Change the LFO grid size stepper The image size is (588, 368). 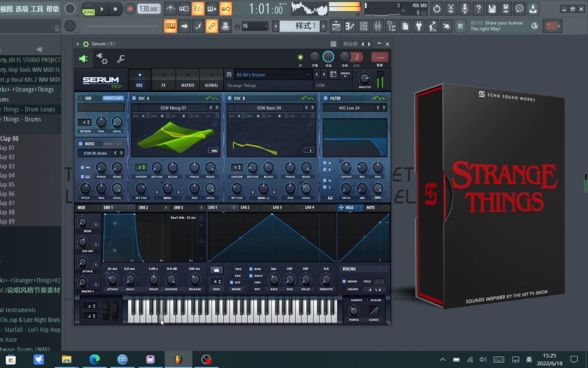click(x=216, y=282)
